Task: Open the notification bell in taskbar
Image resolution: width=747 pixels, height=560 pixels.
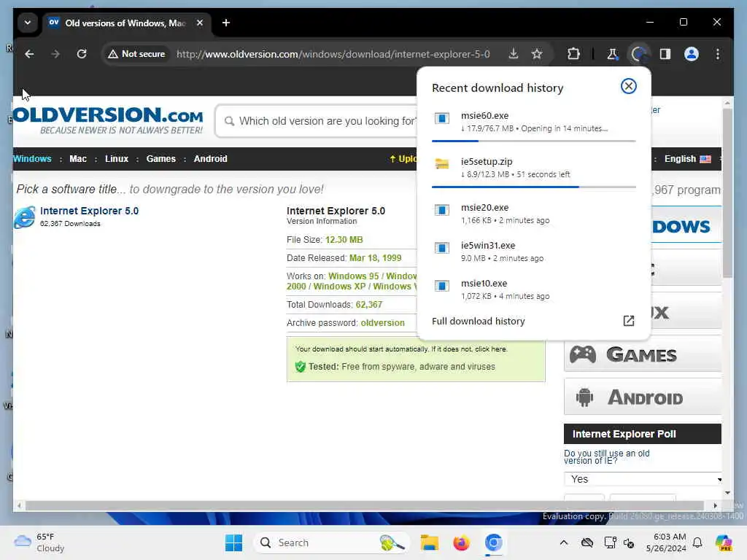Action: point(697,542)
